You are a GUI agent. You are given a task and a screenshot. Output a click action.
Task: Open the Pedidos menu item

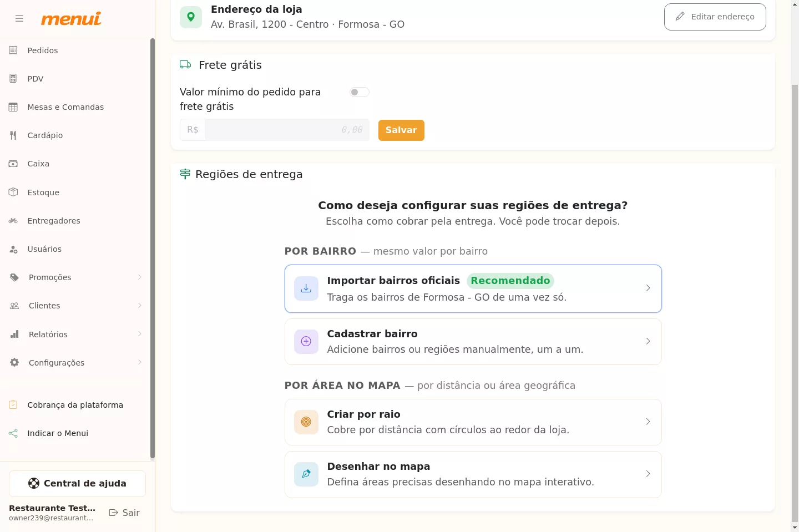(75, 50)
